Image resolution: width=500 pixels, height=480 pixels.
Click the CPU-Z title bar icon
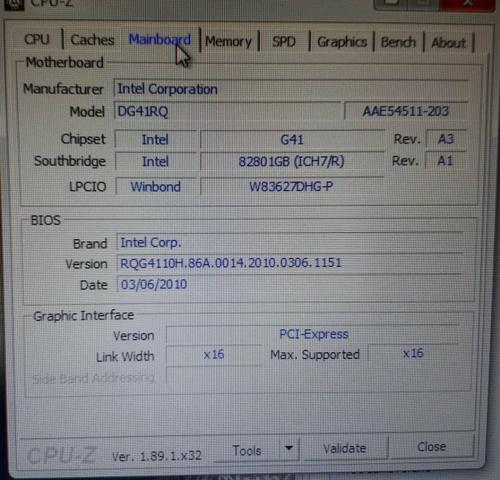coord(14,4)
